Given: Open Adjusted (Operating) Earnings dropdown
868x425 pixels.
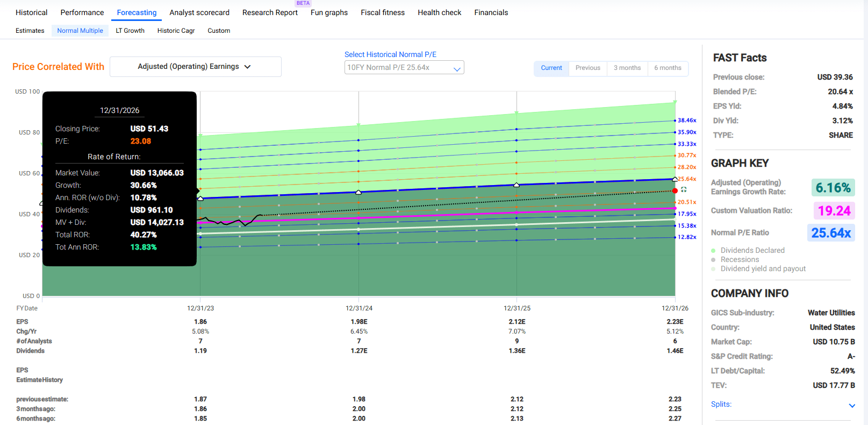Looking at the screenshot, I should tap(195, 67).
